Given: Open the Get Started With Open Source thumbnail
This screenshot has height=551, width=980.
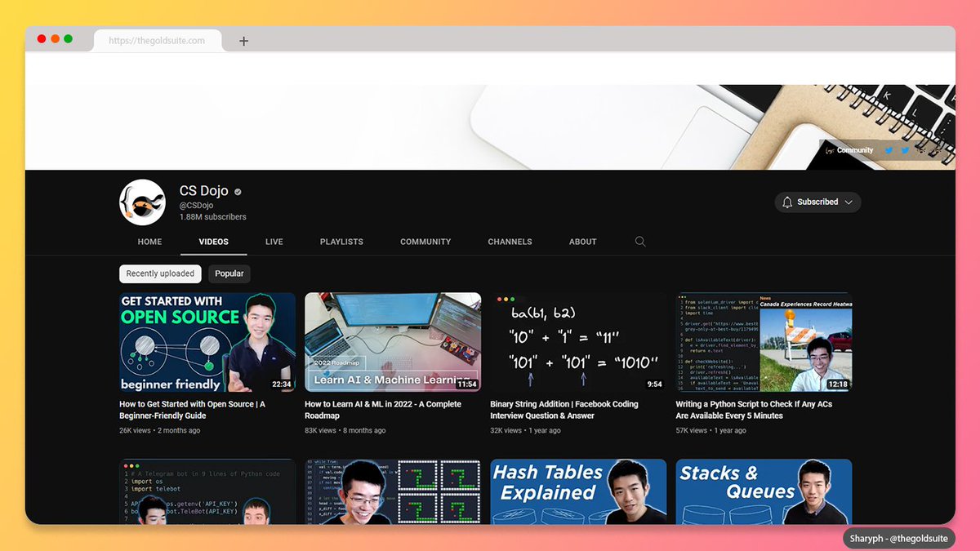Looking at the screenshot, I should click(x=207, y=342).
